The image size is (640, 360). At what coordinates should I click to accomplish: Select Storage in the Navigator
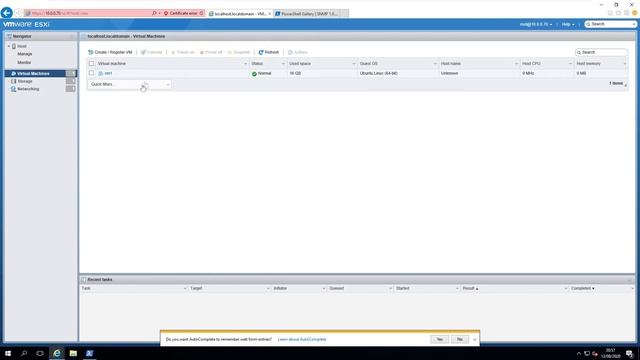click(x=24, y=81)
